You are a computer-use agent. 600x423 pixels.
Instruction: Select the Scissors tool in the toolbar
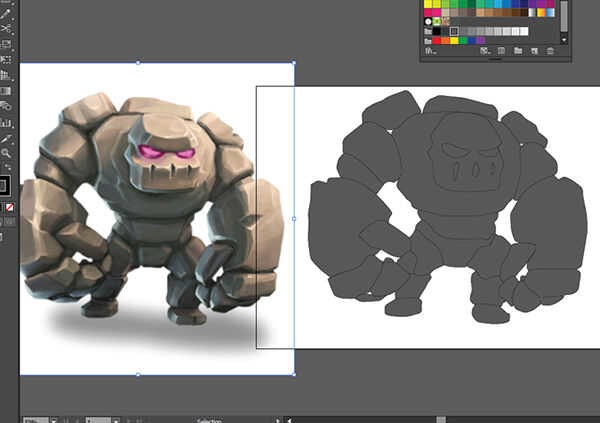[6, 28]
